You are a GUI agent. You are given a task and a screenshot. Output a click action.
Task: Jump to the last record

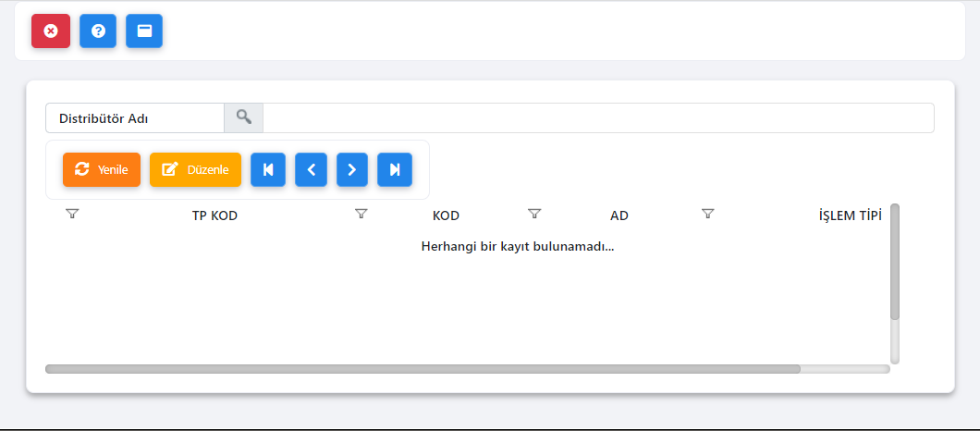(395, 169)
